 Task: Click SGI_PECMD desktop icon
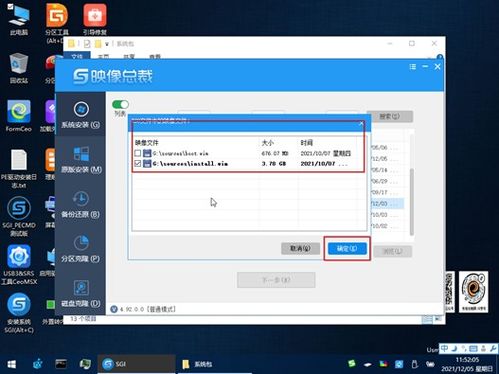click(x=19, y=216)
